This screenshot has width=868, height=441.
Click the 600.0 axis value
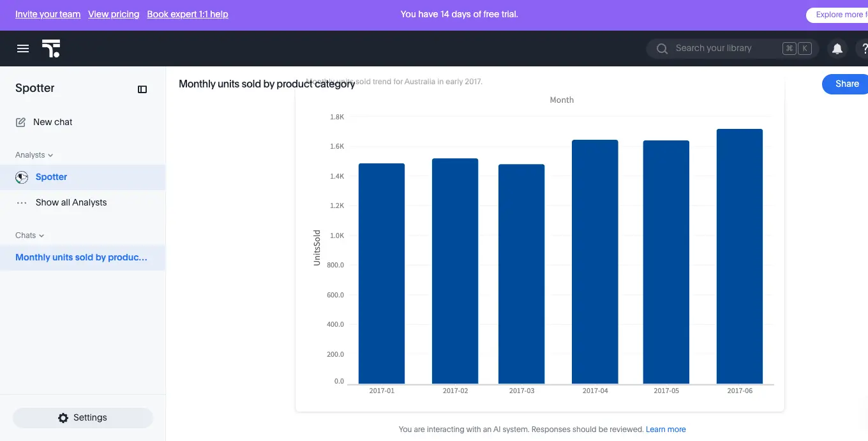(334, 295)
